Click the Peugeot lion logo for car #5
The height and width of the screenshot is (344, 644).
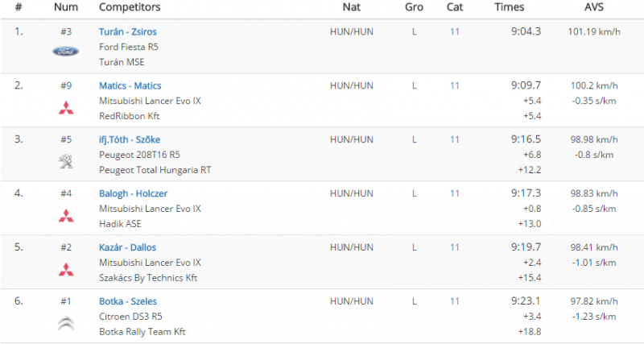(66, 161)
